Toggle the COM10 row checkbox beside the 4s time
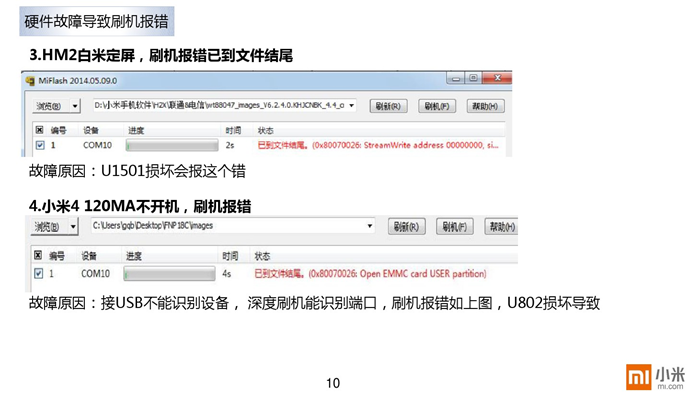Screen dimensions: 692x397 pos(38,273)
